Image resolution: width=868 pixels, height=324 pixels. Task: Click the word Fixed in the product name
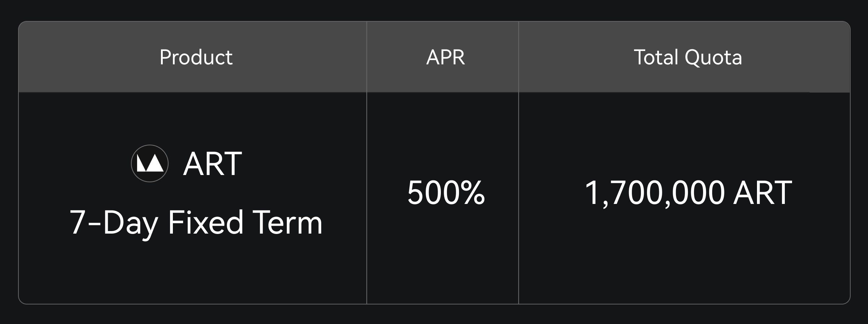tap(205, 222)
